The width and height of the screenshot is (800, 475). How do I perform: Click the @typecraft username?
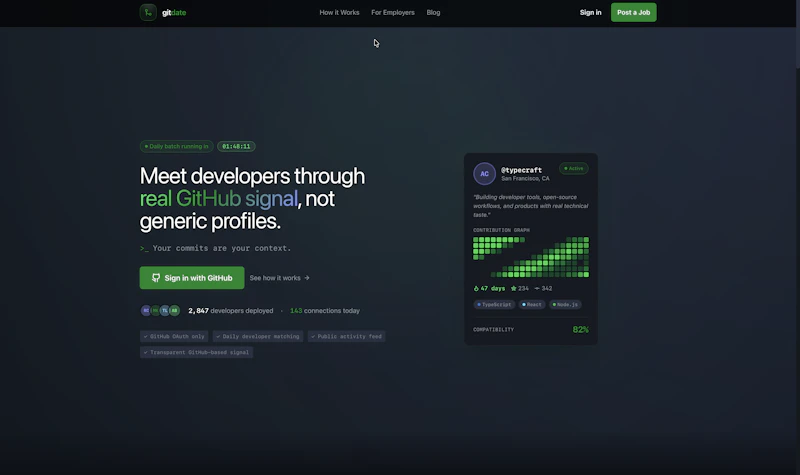[x=521, y=170]
